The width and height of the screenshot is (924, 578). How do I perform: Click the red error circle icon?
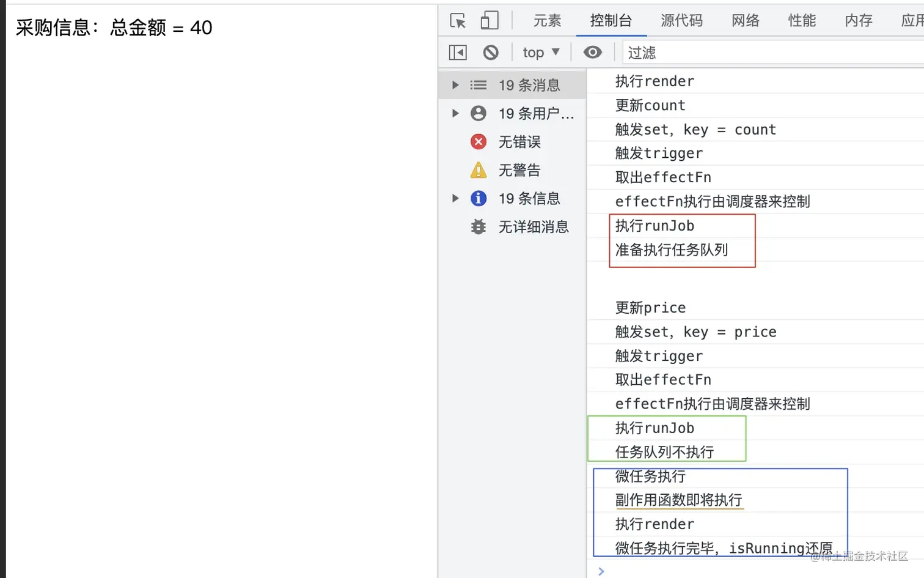click(479, 142)
